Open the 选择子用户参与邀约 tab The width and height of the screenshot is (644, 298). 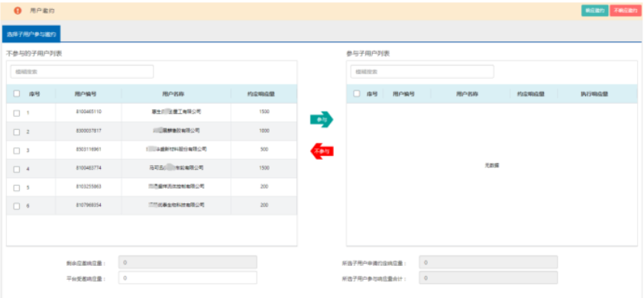point(31,34)
